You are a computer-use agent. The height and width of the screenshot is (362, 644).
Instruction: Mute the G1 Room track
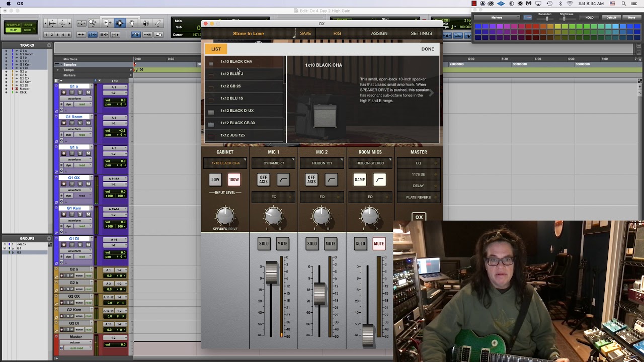[x=88, y=123]
